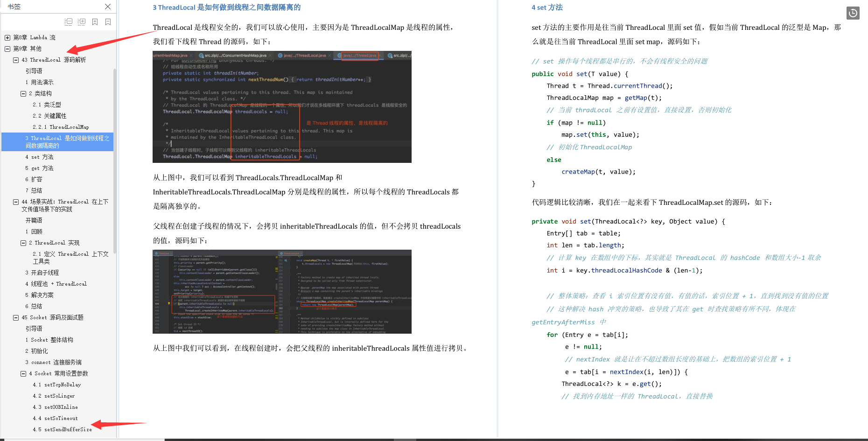The image size is (868, 441).
Task: Collapse 44 场景实战 node
Action: pos(16,202)
